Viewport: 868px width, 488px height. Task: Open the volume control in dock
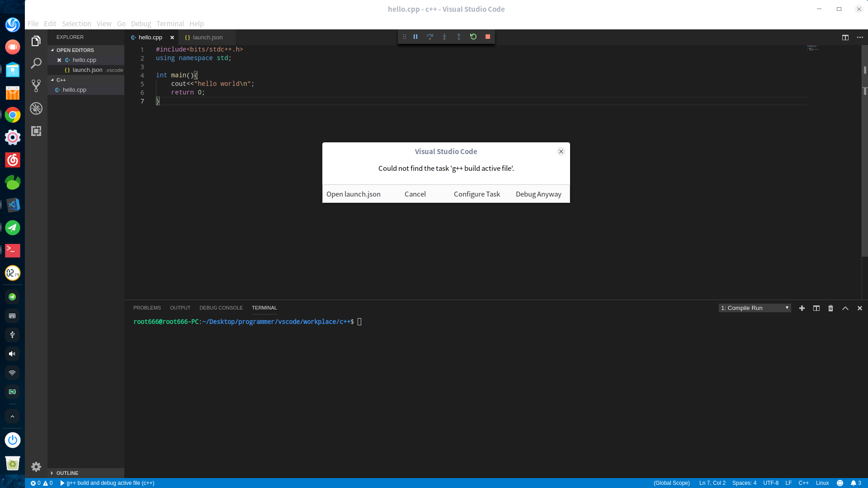(12, 354)
